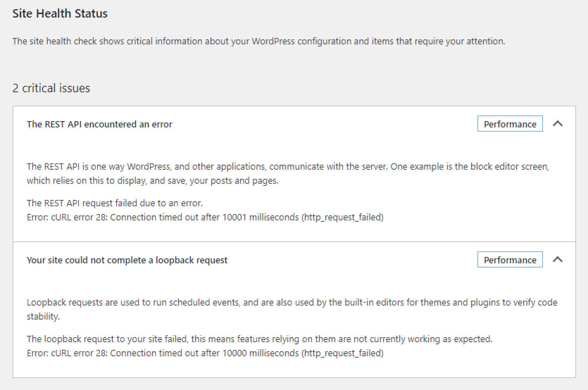Click "(http_request_failed)" in REST API error
588x390 pixels.
(342, 217)
